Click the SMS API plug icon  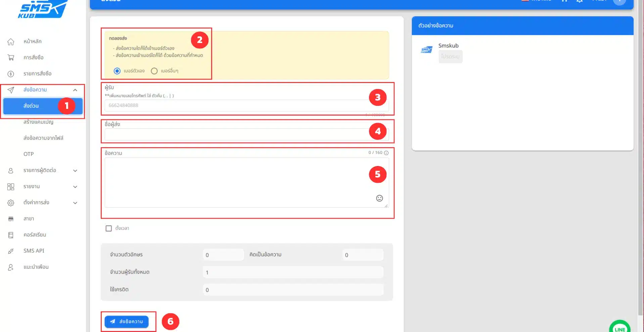(x=11, y=251)
